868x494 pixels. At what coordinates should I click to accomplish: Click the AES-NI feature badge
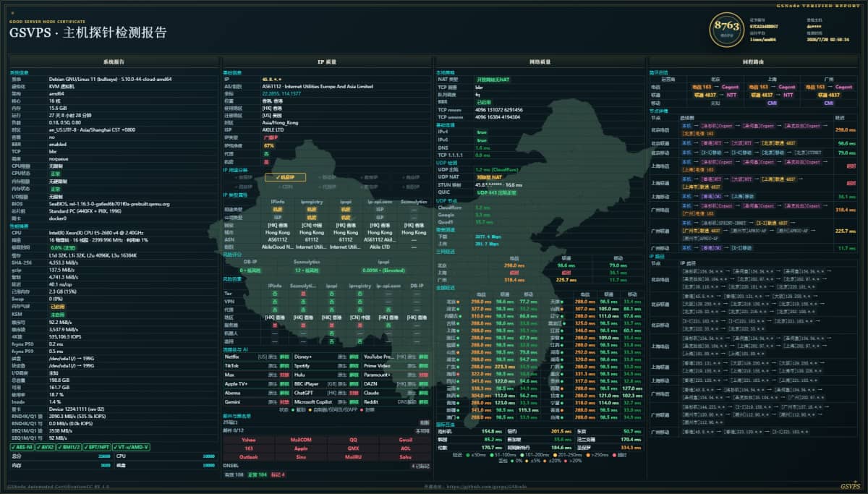coord(23,447)
